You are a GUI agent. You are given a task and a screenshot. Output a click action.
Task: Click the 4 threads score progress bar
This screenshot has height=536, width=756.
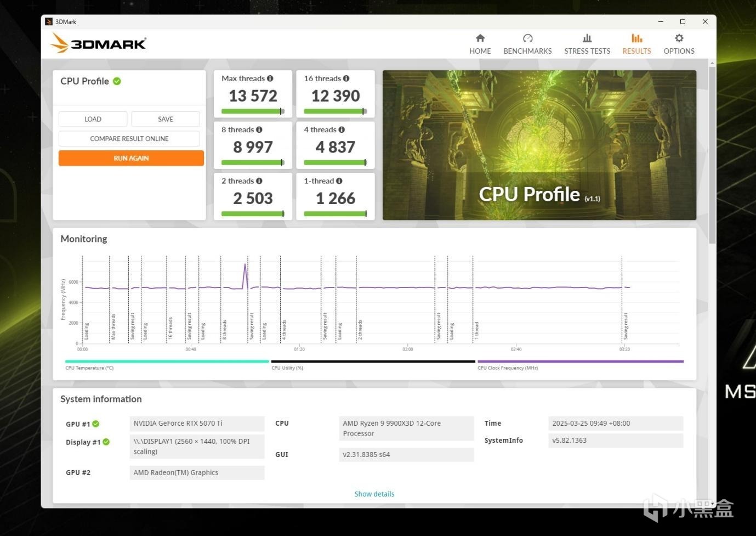[x=336, y=162]
